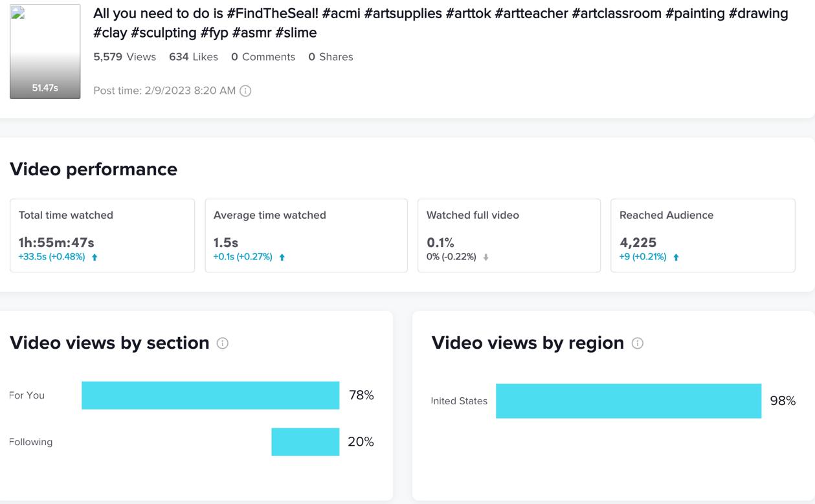Click the Following 20% bar

tap(305, 442)
